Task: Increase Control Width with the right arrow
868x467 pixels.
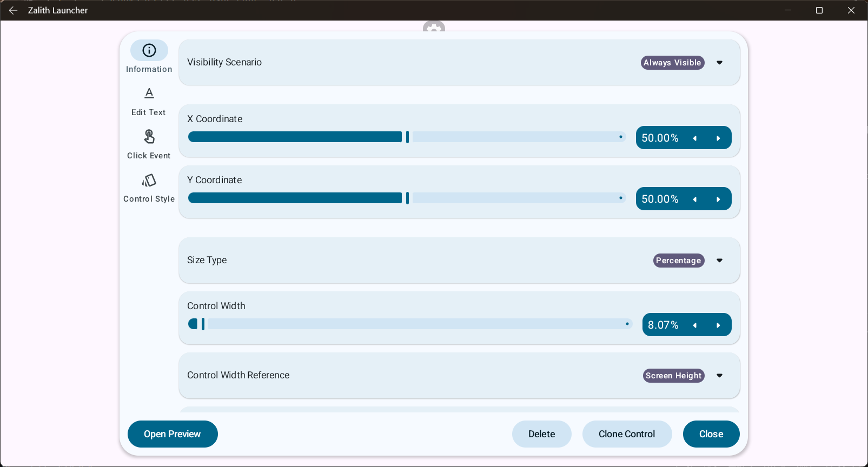Action: 718,325
